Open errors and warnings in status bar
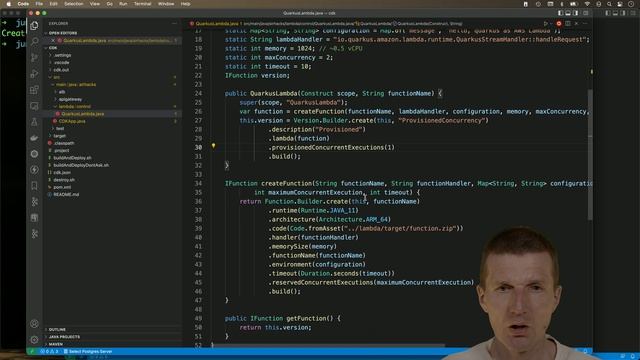The width and height of the screenshot is (640, 360). [x=49, y=351]
